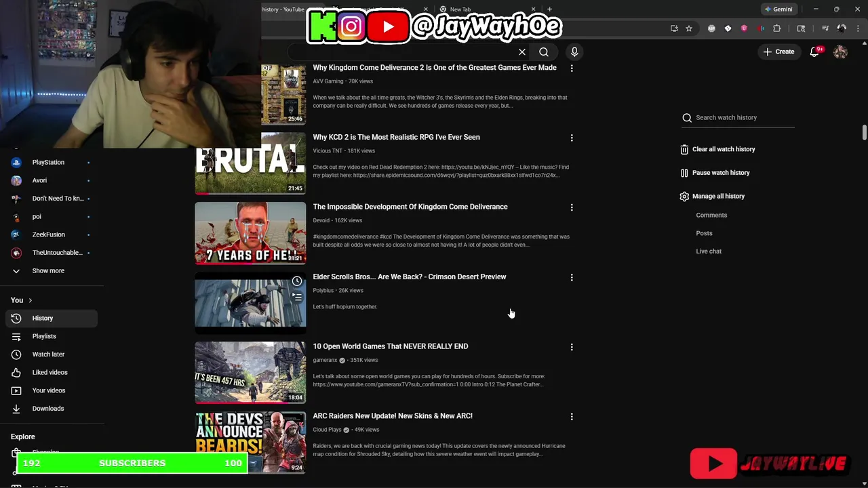Open options menu for Impossible Development video
The image size is (868, 488).
click(572, 207)
